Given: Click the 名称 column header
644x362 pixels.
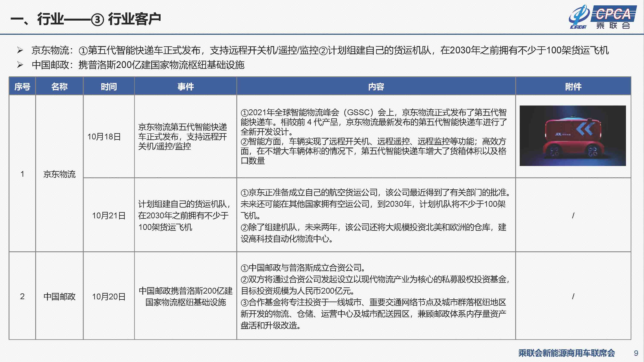Looking at the screenshot, I should tap(59, 86).
